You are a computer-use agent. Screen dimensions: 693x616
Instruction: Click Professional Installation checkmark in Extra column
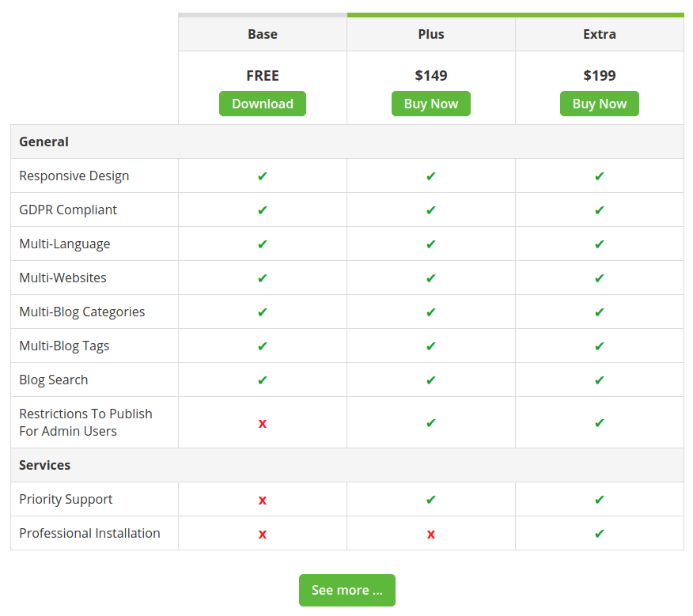coord(600,534)
